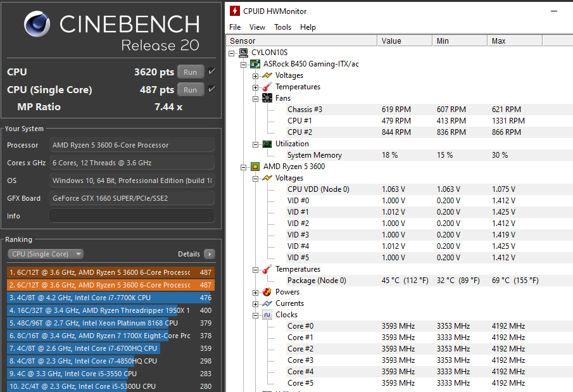Collapse the Clocks tree node
This screenshot has height=392, width=573.
click(x=256, y=315)
